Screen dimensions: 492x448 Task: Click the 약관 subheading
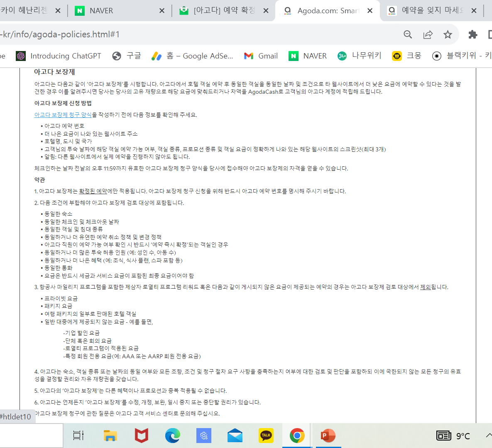click(x=39, y=180)
